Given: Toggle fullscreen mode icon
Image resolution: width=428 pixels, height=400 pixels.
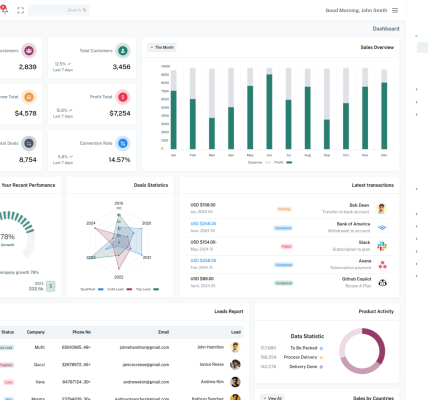Looking at the screenshot, I should [x=21, y=10].
